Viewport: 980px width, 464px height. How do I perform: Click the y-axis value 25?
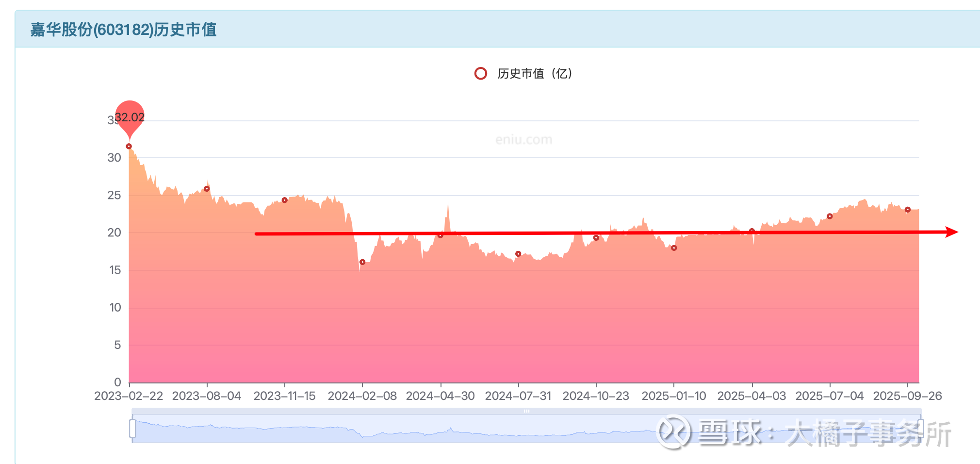pos(114,195)
